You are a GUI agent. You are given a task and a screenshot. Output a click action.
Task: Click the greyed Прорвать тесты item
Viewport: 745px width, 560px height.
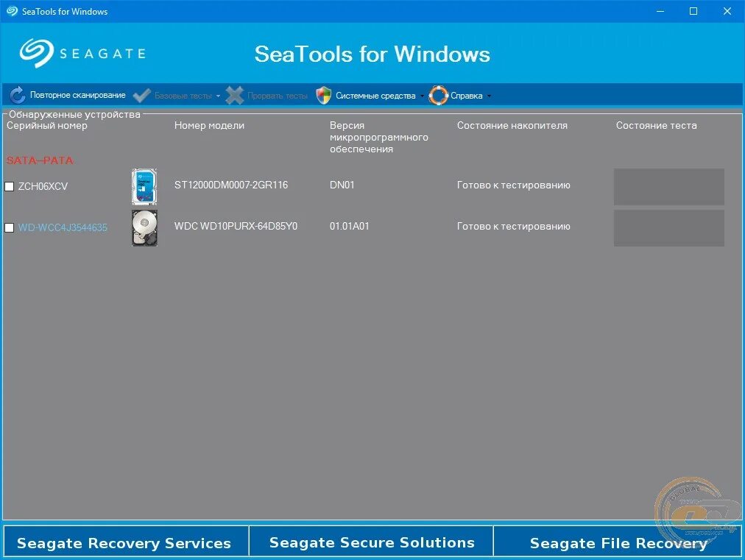278,96
